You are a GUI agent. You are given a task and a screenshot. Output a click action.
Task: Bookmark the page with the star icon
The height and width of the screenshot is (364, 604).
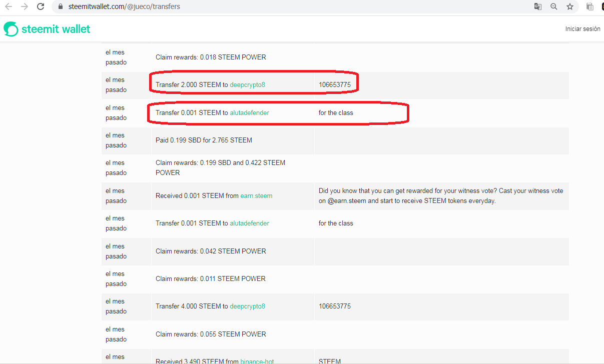570,6
